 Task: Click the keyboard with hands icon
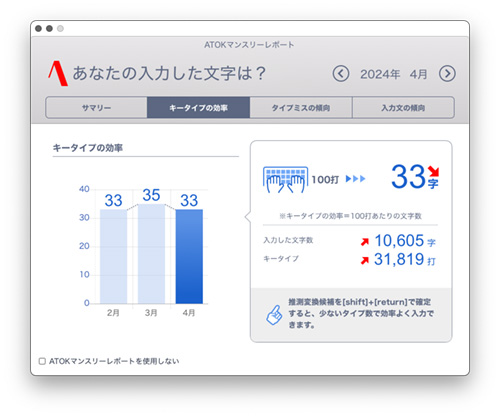click(285, 179)
